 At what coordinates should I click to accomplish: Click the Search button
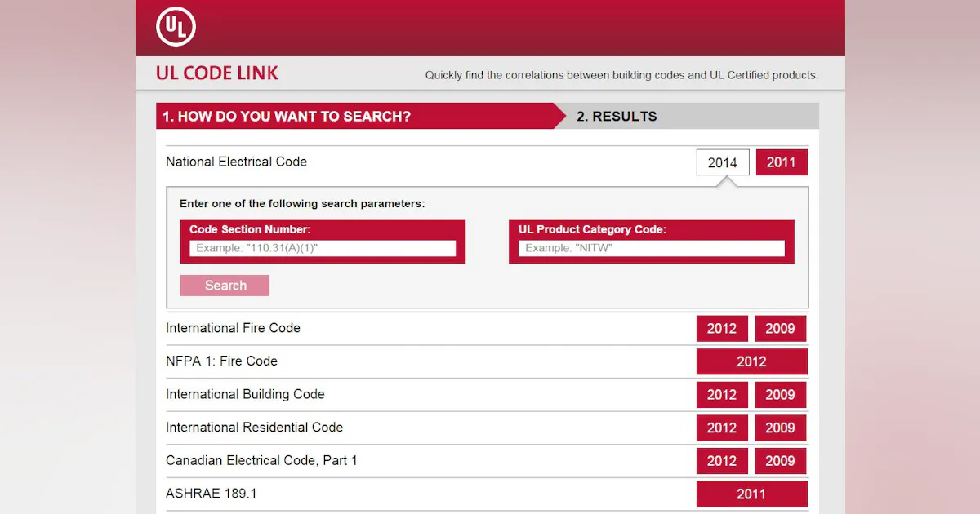[x=225, y=286]
